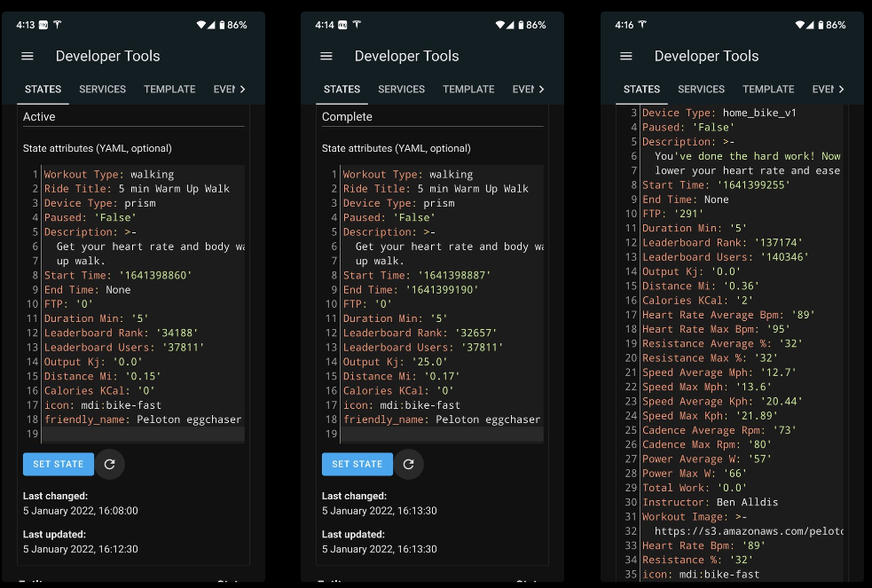Click Workout Type walking line in 4:14 screen
Viewport: 872px width, 588px height.
[x=408, y=174]
